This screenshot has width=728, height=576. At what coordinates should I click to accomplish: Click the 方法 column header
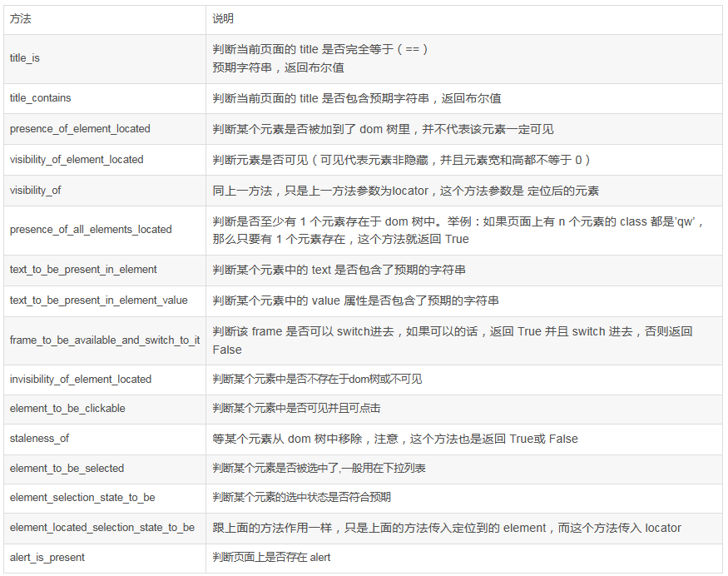coord(20,18)
